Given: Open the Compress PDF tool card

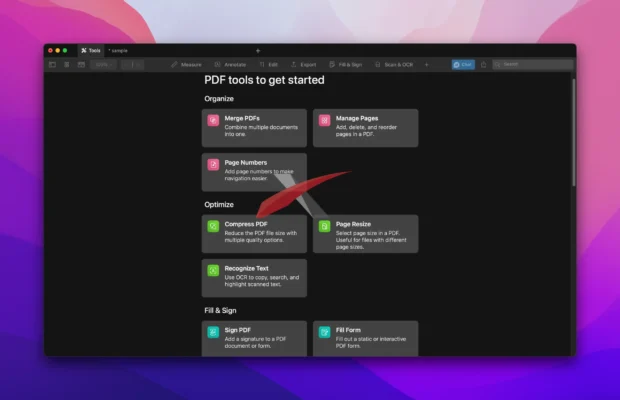Looking at the screenshot, I should click(x=254, y=234).
